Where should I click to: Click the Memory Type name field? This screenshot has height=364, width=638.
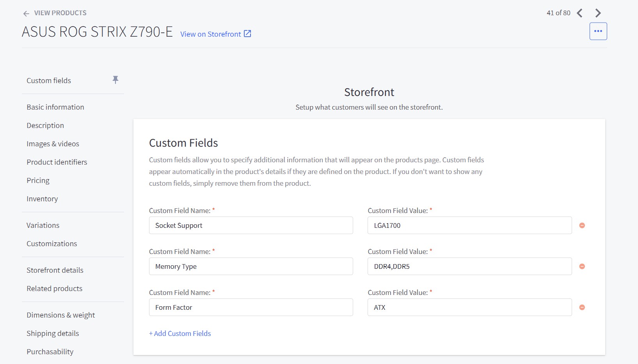pos(251,266)
